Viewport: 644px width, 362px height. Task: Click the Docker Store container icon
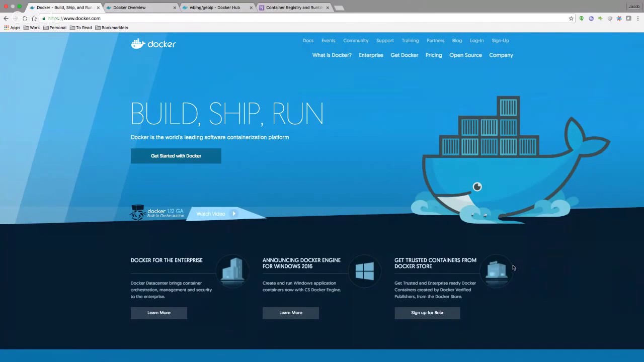click(497, 270)
